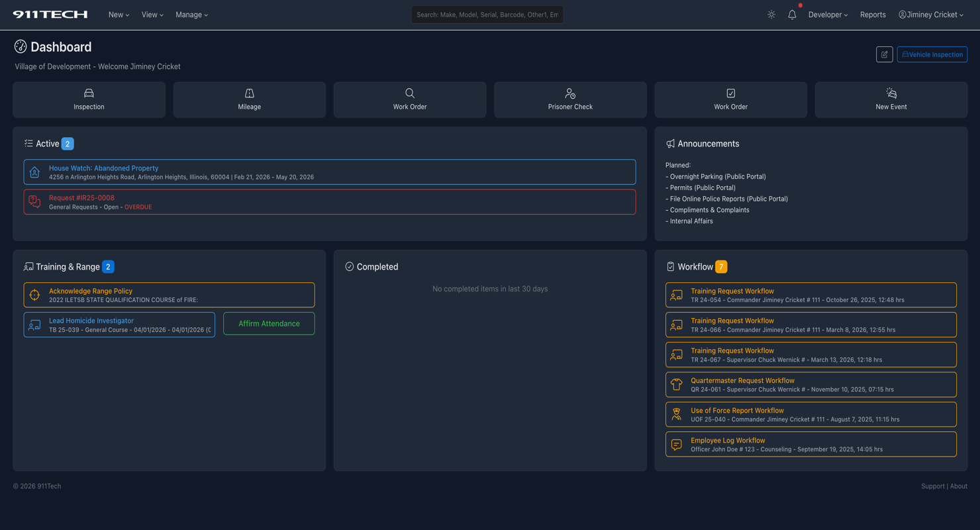980x530 pixels.
Task: Open the Work Order magnifier tile
Action: (410, 99)
